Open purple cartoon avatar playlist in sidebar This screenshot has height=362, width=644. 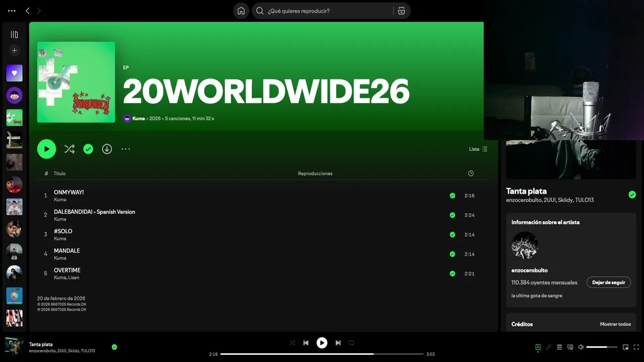(x=14, y=95)
